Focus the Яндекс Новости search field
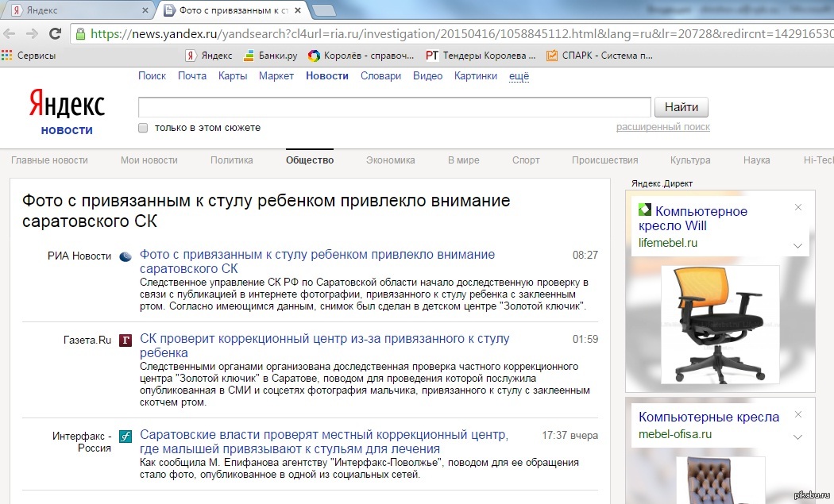The width and height of the screenshot is (834, 504). [x=394, y=107]
